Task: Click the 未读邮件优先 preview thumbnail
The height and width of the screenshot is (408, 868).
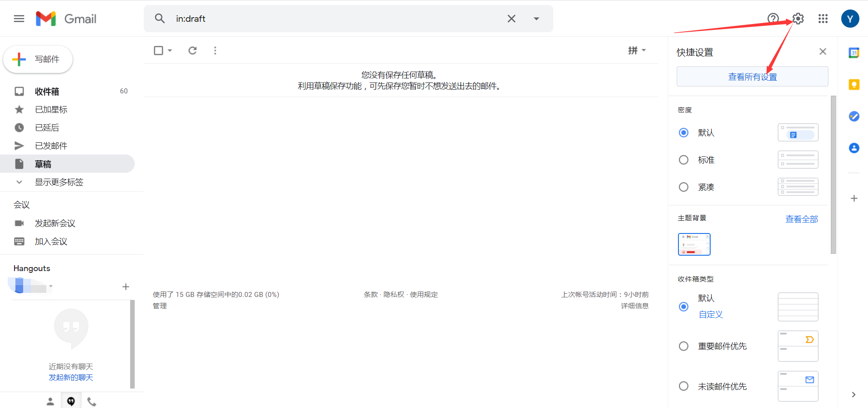Action: pos(798,386)
